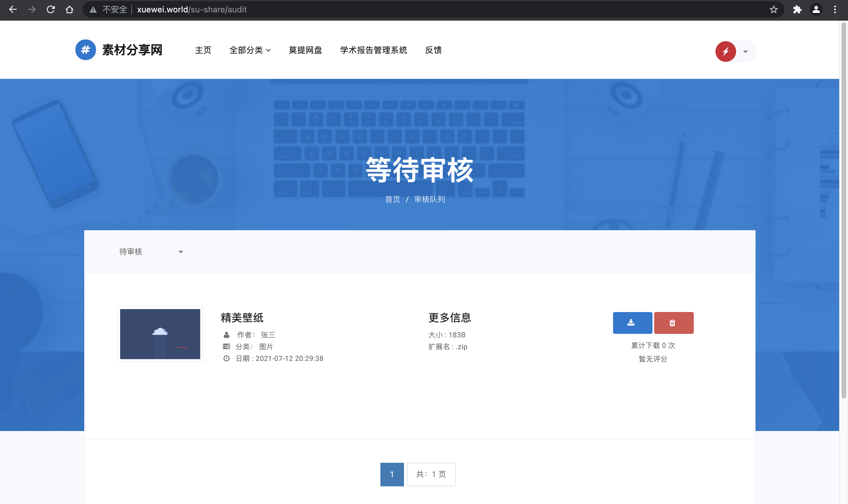The height and width of the screenshot is (504, 848).
Task: Expand the user avatar dropdown arrow
Action: point(745,52)
